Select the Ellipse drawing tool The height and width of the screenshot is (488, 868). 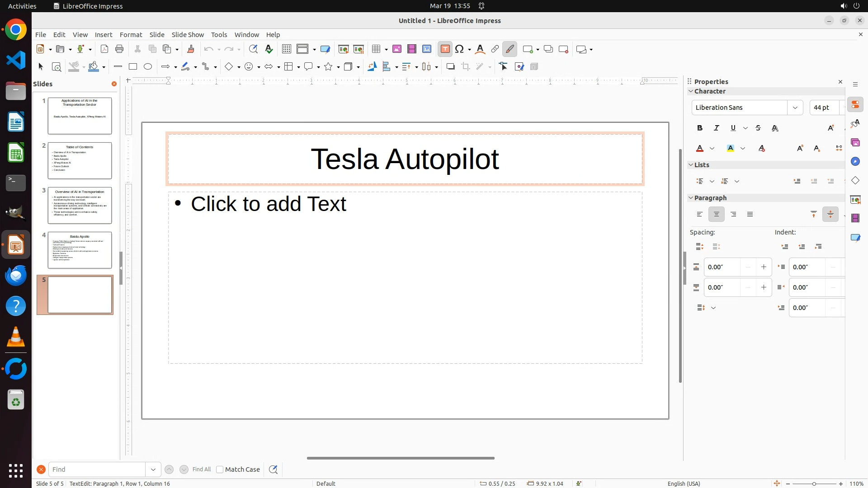click(x=148, y=67)
